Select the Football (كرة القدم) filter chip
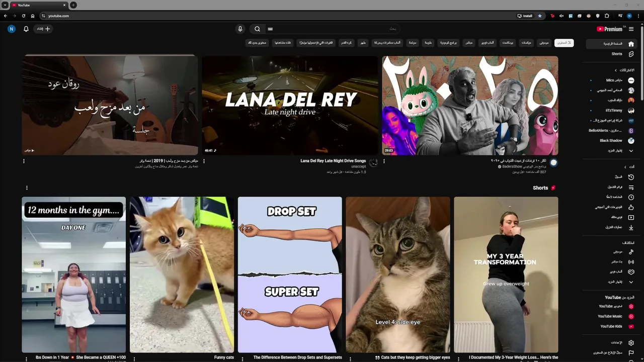The height and width of the screenshot is (362, 644). click(347, 43)
